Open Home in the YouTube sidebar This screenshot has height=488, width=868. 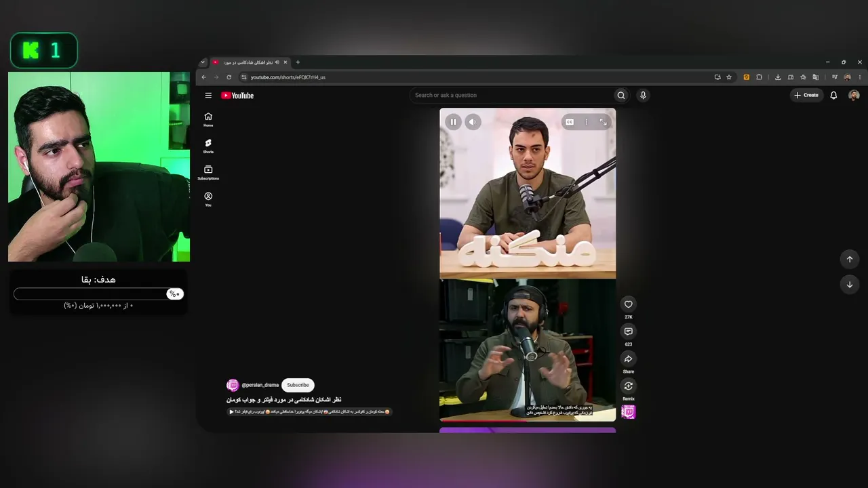[208, 120]
